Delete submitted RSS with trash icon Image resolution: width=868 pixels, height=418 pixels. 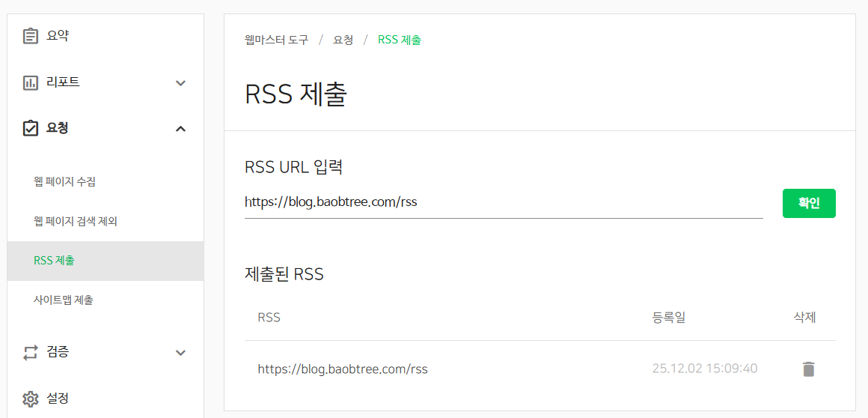click(809, 369)
